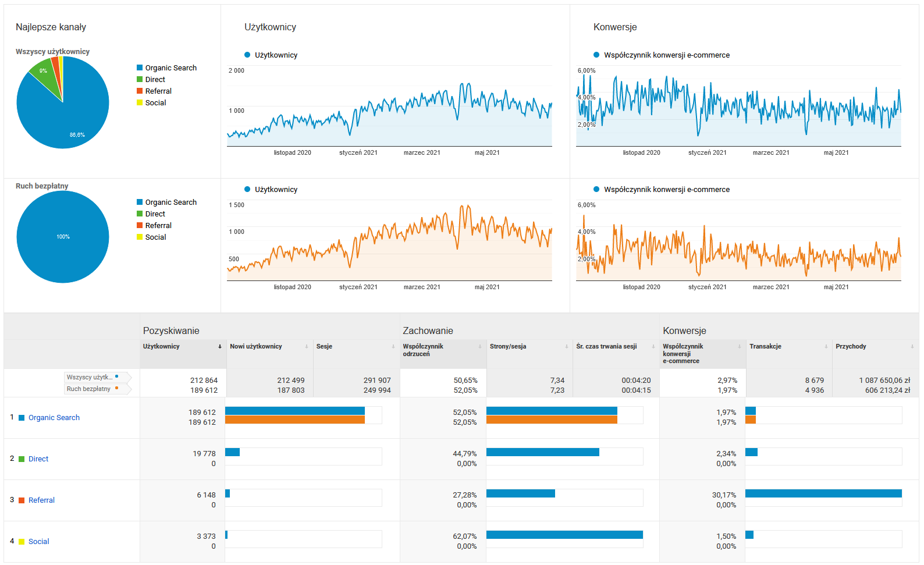Click the Konwersje chart panel title
The image size is (924, 565).
pyautogui.click(x=615, y=27)
